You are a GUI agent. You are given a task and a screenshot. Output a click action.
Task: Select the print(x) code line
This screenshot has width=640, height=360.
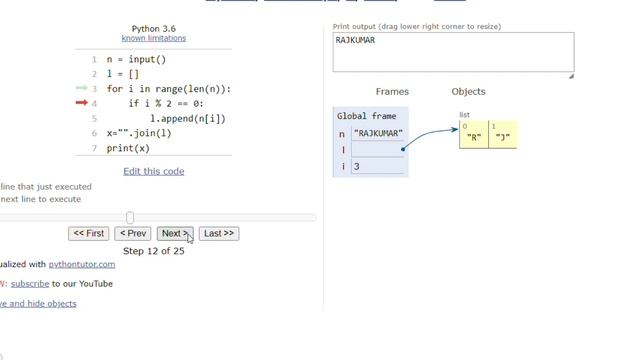[128, 148]
